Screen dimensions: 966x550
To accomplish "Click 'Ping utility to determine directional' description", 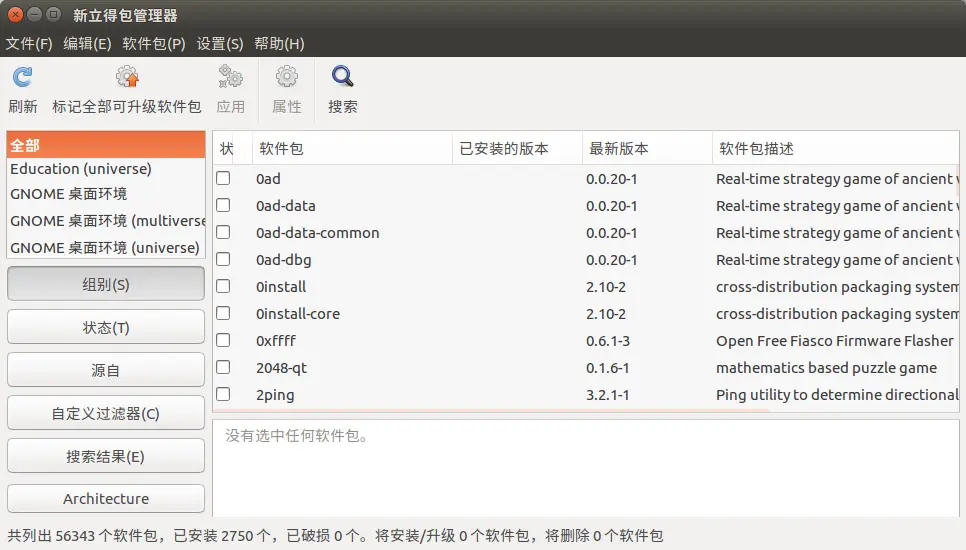I will tap(837, 395).
